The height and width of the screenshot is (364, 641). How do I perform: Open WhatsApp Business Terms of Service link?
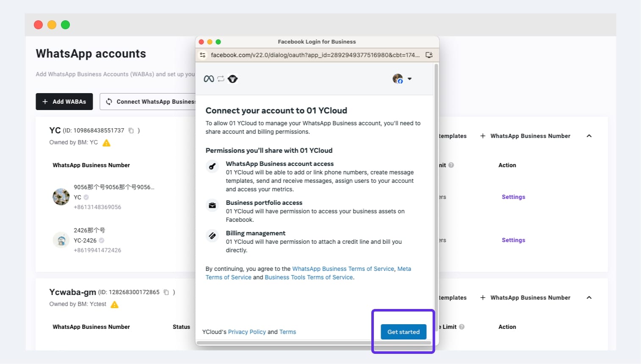pos(343,269)
